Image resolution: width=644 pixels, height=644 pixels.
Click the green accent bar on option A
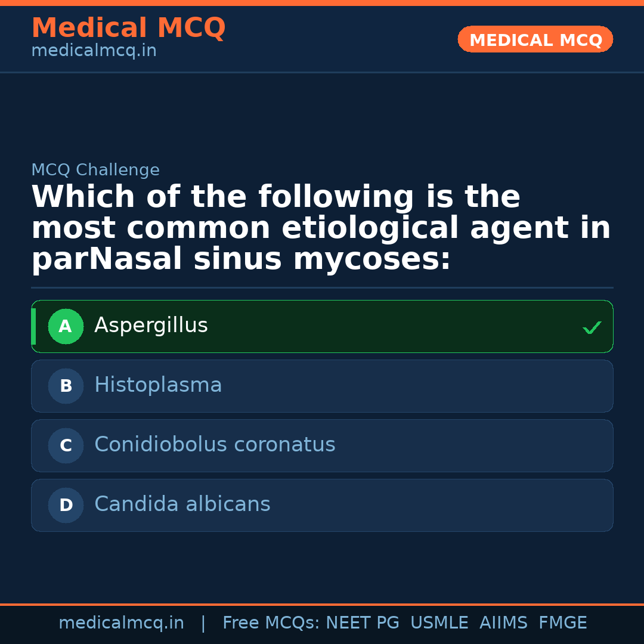(x=33, y=327)
